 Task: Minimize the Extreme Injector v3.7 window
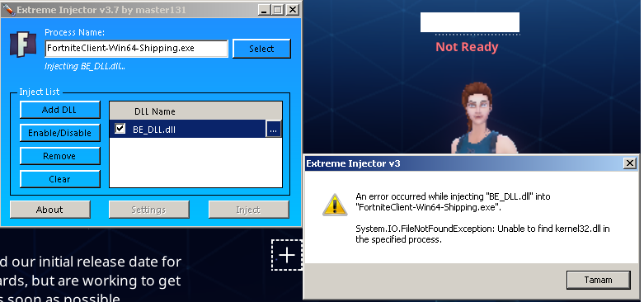[265, 10]
